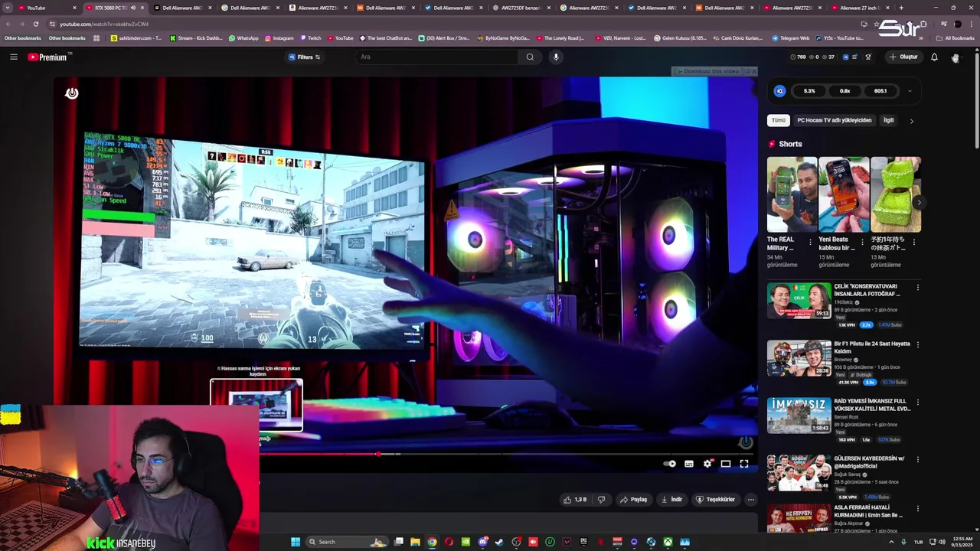Open options for 'Yeni Beats kablosu' short
Image resolution: width=980 pixels, height=551 pixels.
(x=862, y=243)
